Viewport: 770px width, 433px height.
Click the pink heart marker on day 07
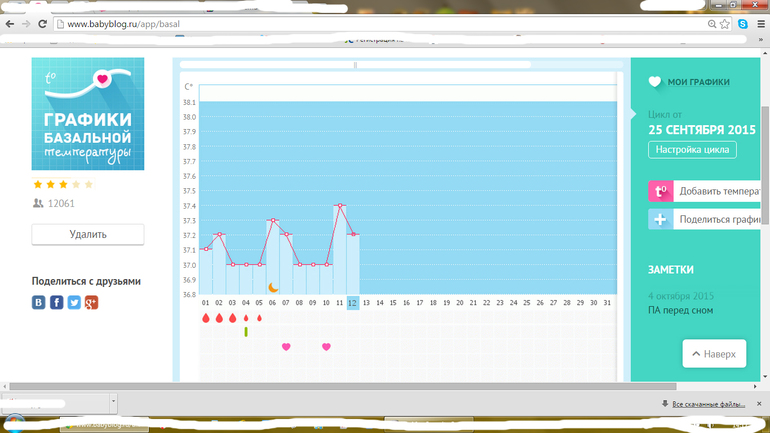point(286,347)
